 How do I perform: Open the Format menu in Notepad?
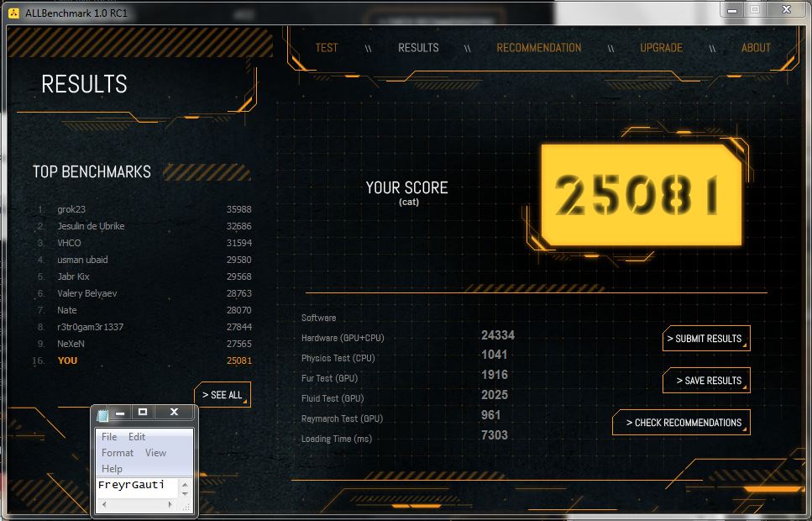pos(118,453)
